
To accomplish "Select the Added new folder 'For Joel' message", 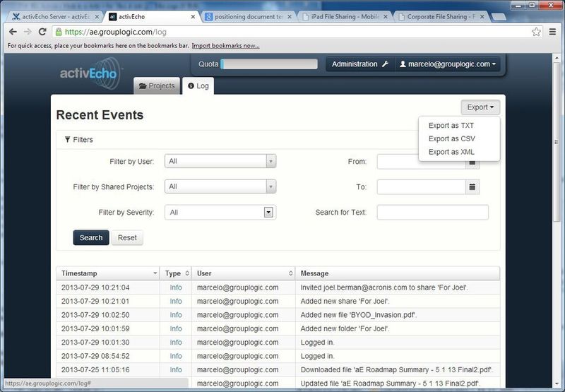I will coord(345,328).
